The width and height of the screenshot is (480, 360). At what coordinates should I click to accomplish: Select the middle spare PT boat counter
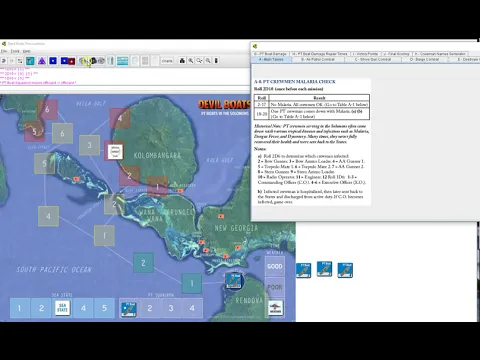pos(324,269)
